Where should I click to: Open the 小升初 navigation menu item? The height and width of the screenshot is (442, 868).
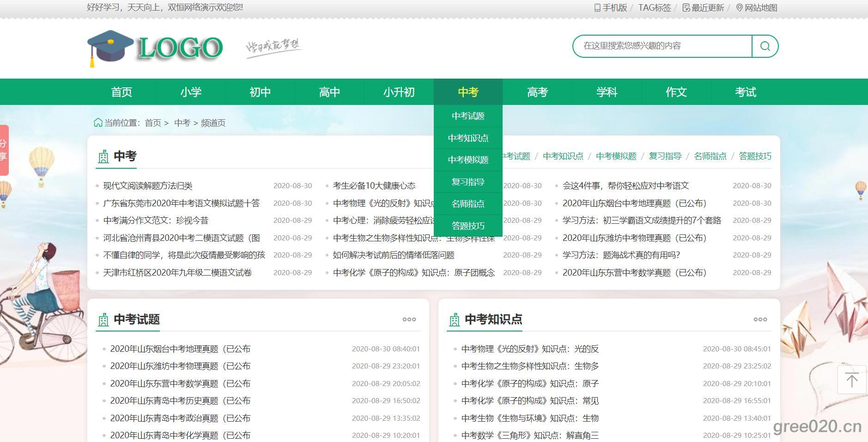(x=399, y=92)
